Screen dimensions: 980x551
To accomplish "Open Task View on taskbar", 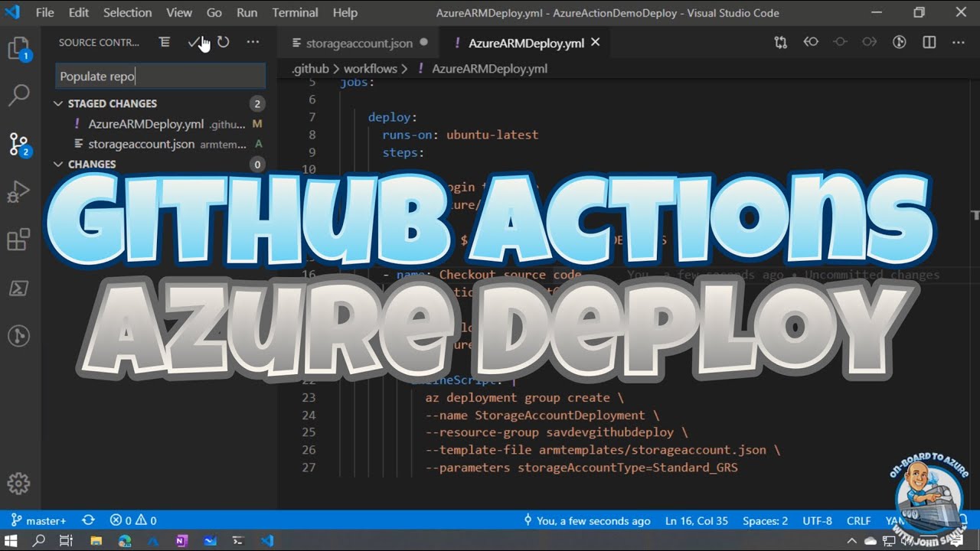I will click(x=67, y=540).
